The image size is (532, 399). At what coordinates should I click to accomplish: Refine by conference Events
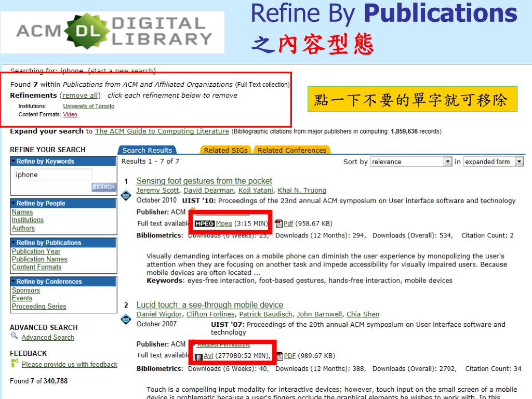(x=22, y=298)
